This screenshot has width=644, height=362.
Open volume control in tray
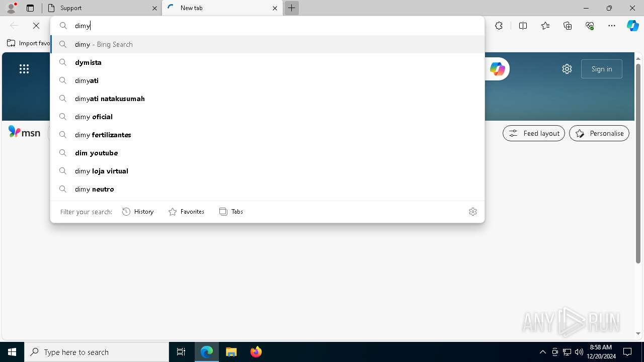point(579,352)
